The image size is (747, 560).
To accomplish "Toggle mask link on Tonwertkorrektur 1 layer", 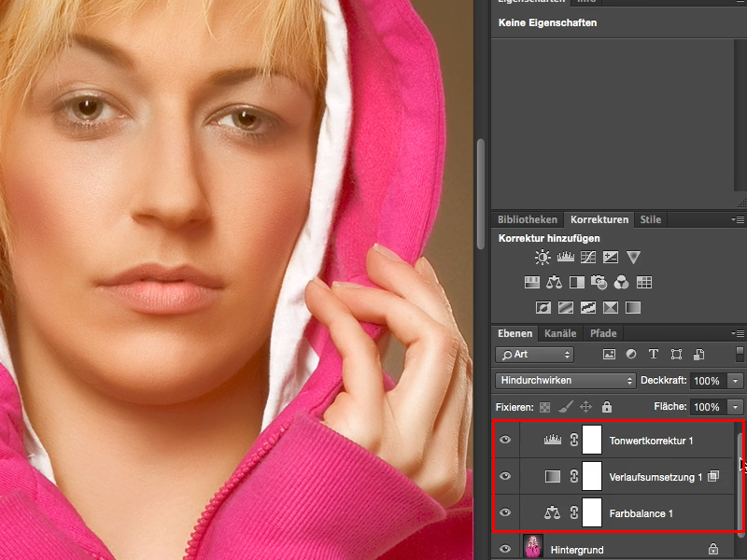I will pos(574,440).
